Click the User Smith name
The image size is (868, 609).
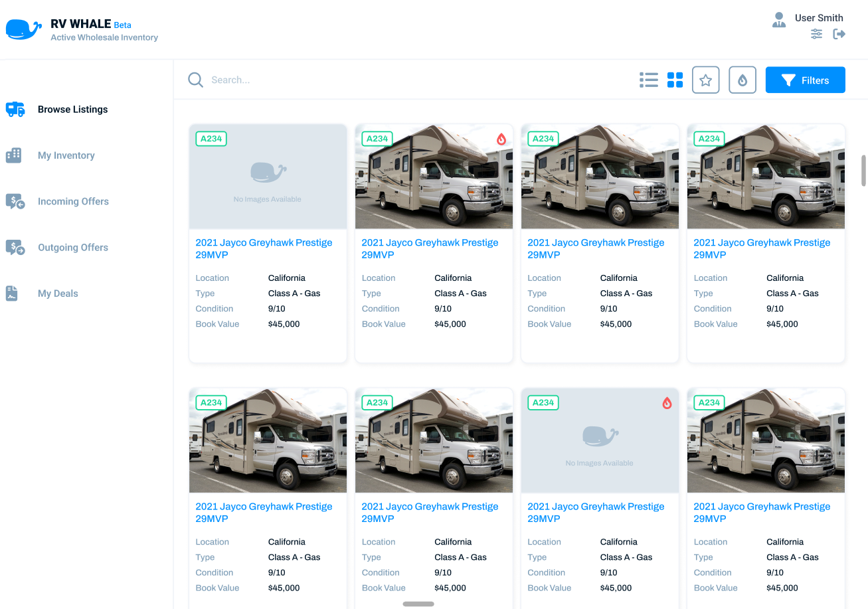(x=819, y=18)
